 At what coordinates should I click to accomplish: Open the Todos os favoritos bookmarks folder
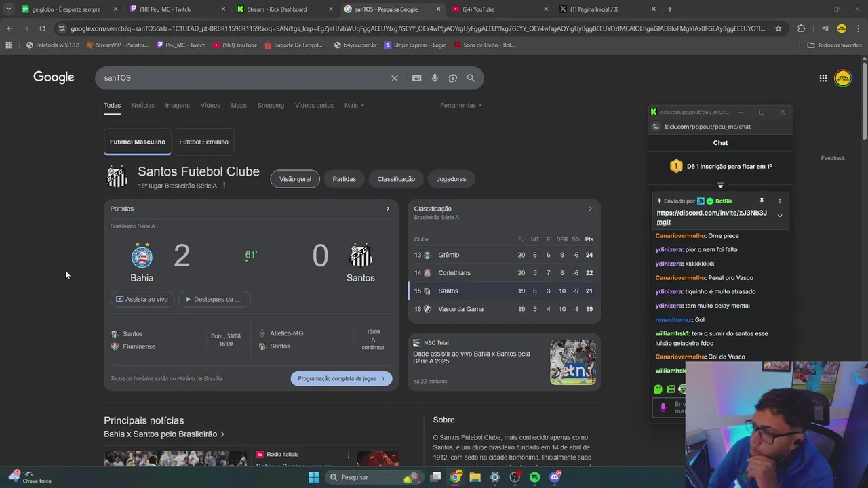(834, 45)
